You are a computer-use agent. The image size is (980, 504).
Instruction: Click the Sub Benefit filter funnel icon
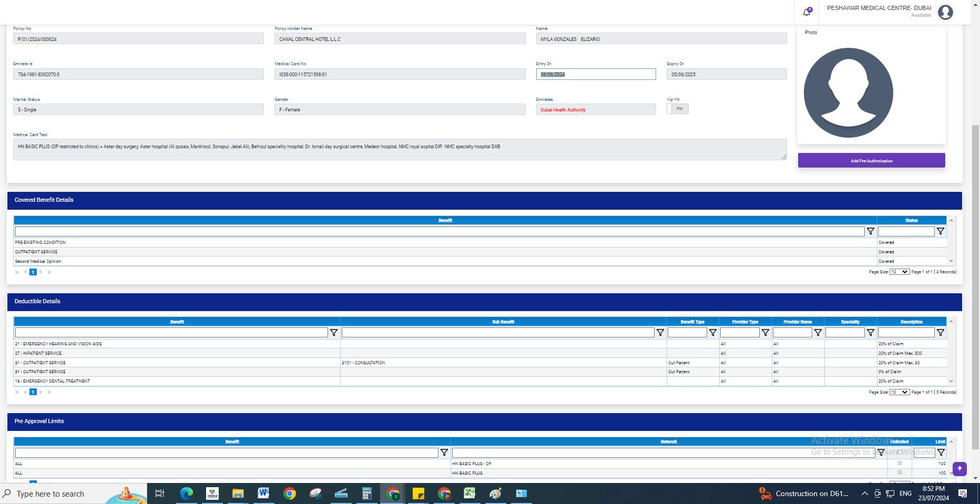click(660, 333)
